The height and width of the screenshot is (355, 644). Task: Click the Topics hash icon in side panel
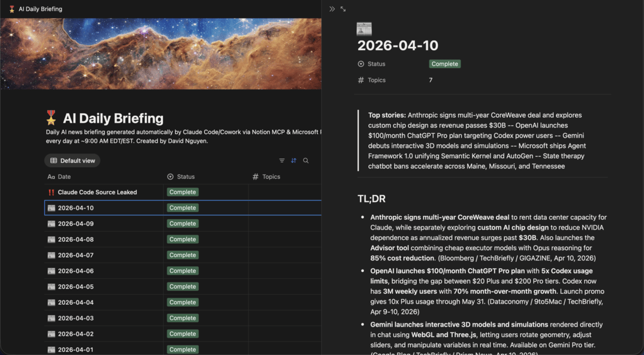[361, 80]
